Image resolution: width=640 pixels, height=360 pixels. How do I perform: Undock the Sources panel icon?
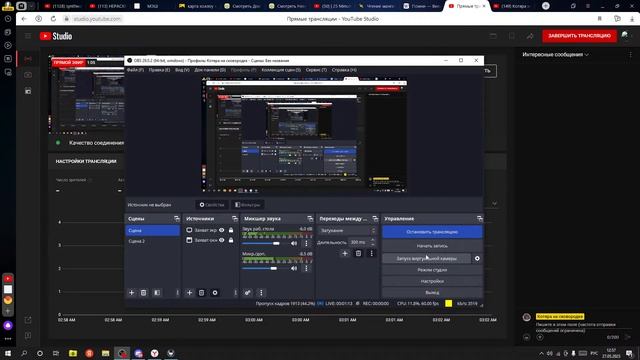coord(234,219)
